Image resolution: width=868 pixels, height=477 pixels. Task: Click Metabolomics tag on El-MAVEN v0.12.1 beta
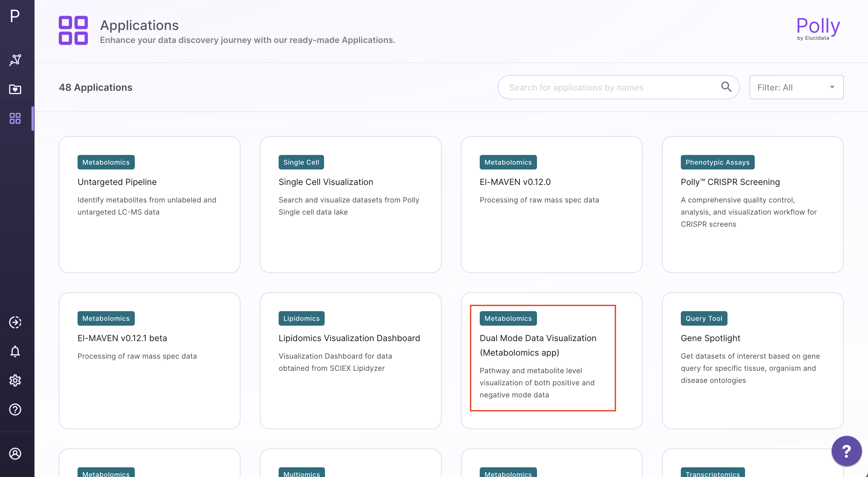click(x=106, y=318)
